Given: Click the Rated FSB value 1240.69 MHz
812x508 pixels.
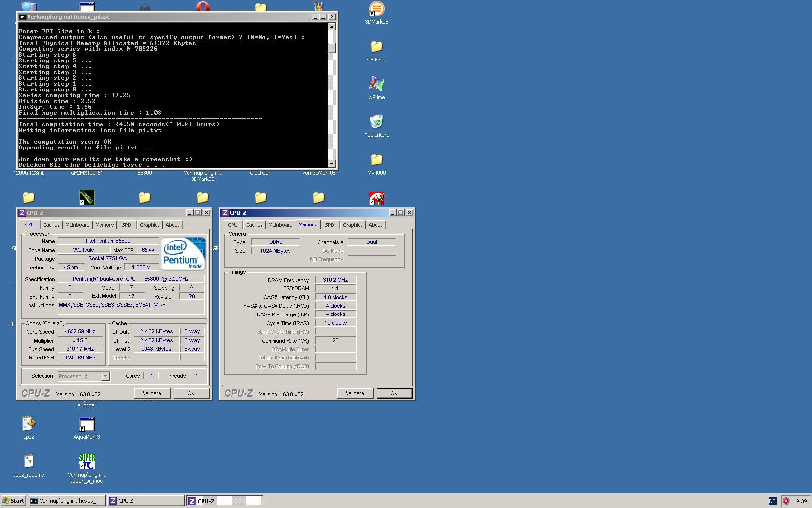Looking at the screenshot, I should 80,358.
